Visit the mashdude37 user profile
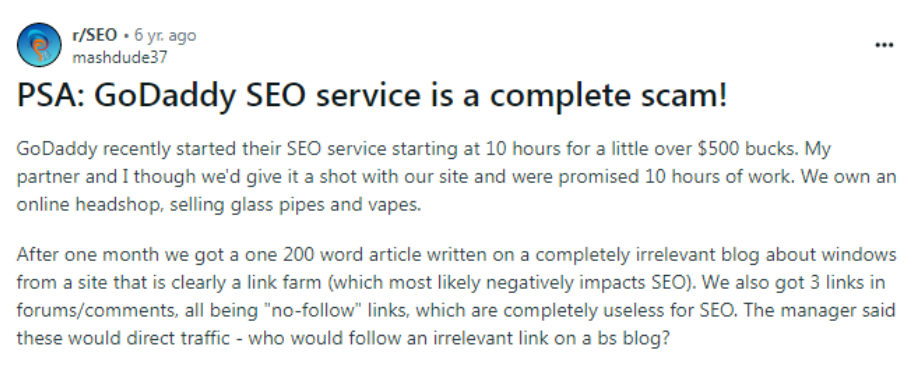Image resolution: width=917 pixels, height=379 pixels. click(x=119, y=57)
